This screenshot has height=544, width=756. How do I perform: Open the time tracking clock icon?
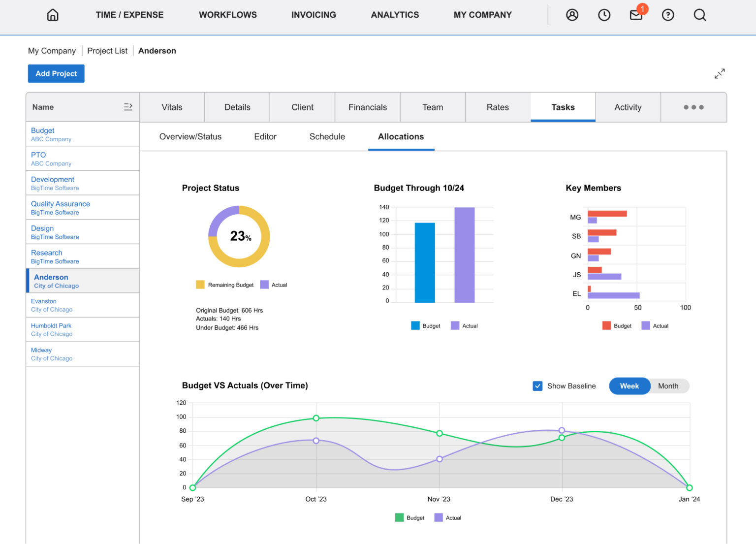[x=604, y=15]
